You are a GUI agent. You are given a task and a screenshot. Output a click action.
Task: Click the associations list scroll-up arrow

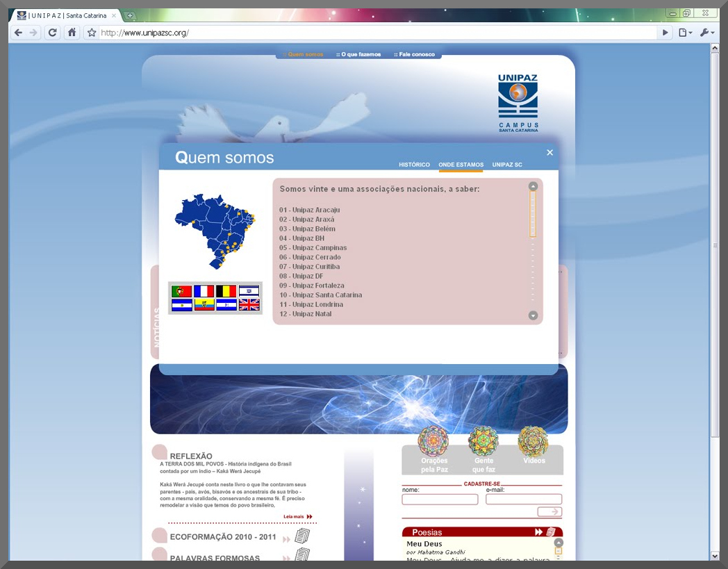(x=533, y=186)
